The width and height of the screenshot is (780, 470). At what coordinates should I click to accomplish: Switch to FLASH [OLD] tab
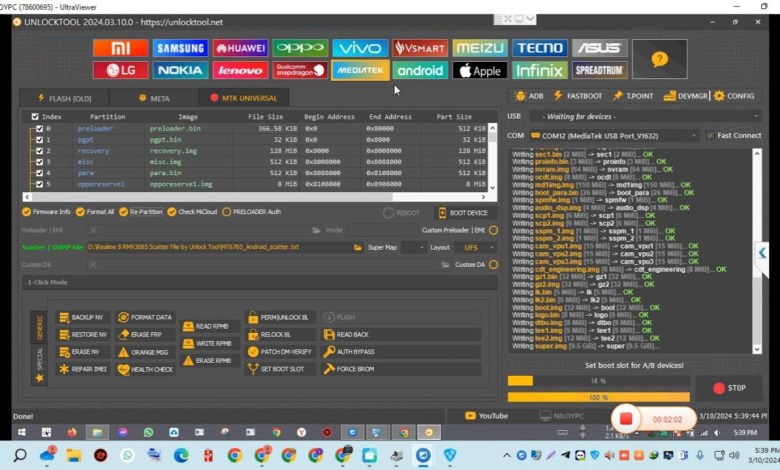tap(65, 98)
